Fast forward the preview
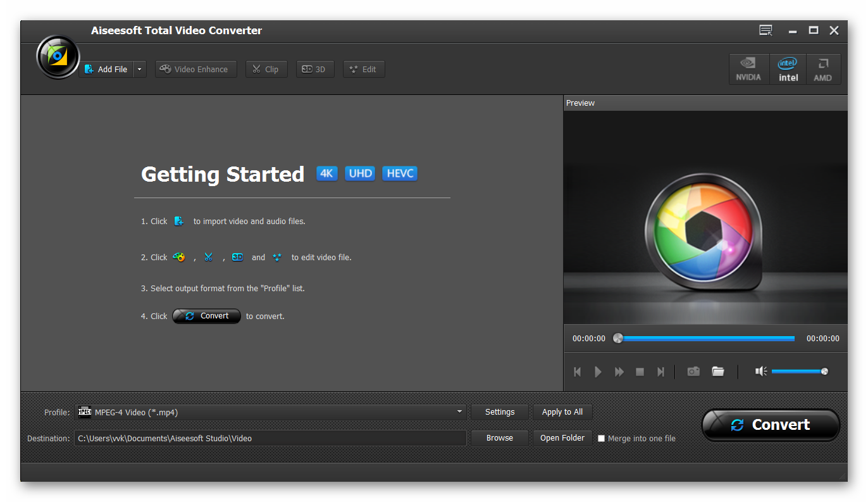Image resolution: width=868 pixels, height=502 pixels. [x=619, y=372]
